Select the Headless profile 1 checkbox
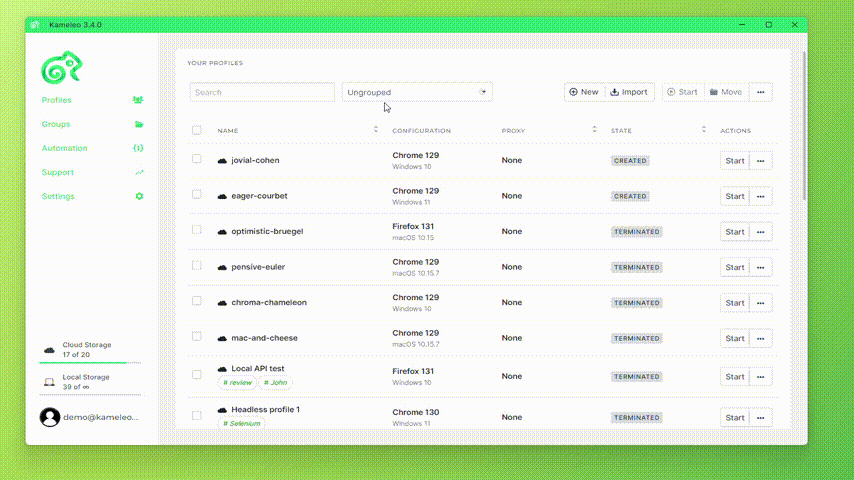 (x=197, y=415)
